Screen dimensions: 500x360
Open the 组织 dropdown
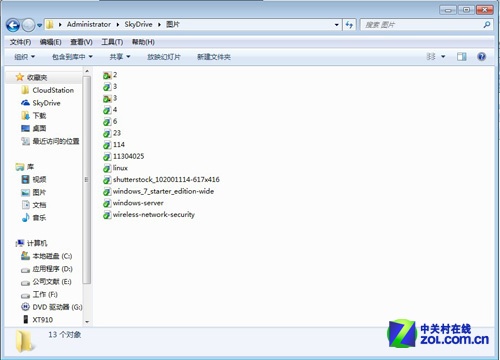(24, 57)
